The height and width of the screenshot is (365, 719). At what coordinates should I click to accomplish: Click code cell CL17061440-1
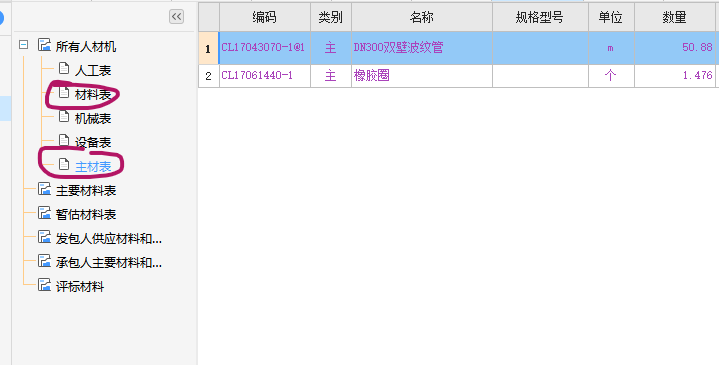click(265, 76)
